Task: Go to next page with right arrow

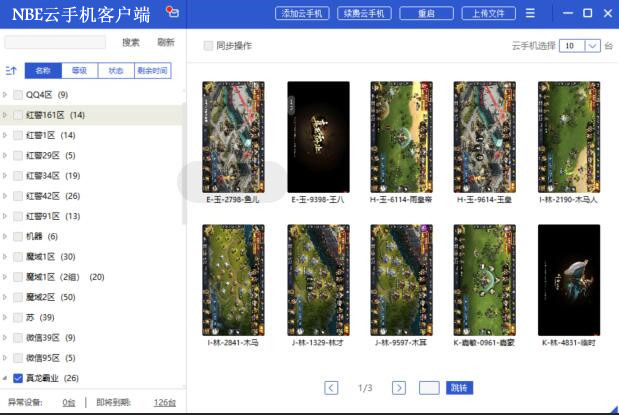Action: click(399, 388)
